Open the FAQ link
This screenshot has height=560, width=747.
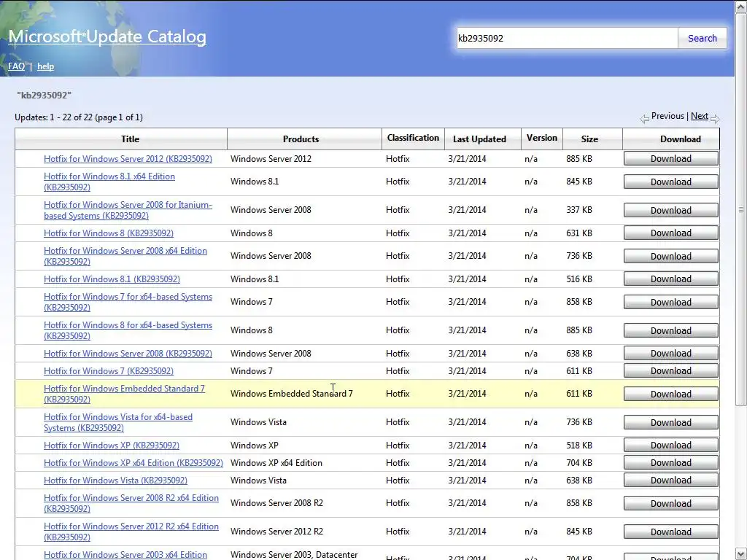[x=16, y=66]
